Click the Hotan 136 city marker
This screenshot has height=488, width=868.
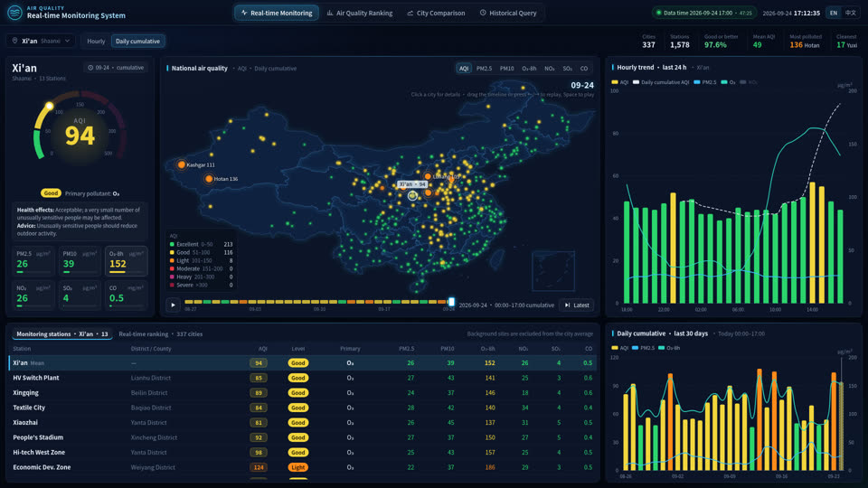(209, 179)
